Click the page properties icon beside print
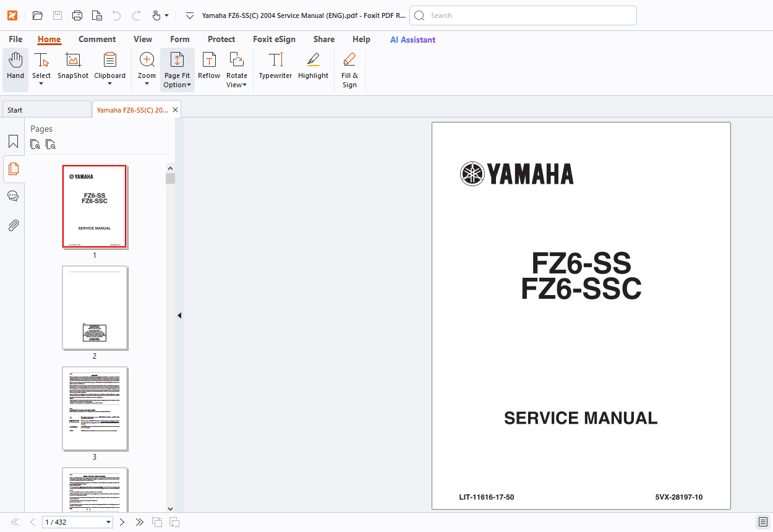This screenshot has height=532, width=773. [97, 15]
